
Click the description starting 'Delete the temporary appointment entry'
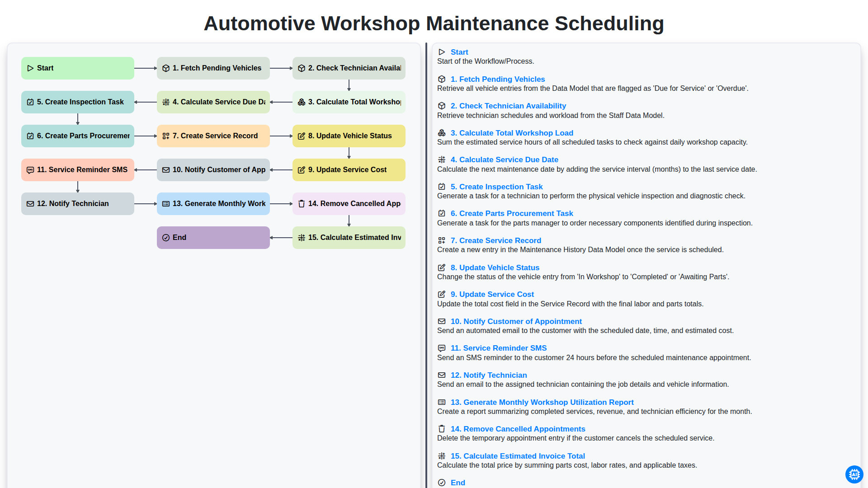coord(576,438)
